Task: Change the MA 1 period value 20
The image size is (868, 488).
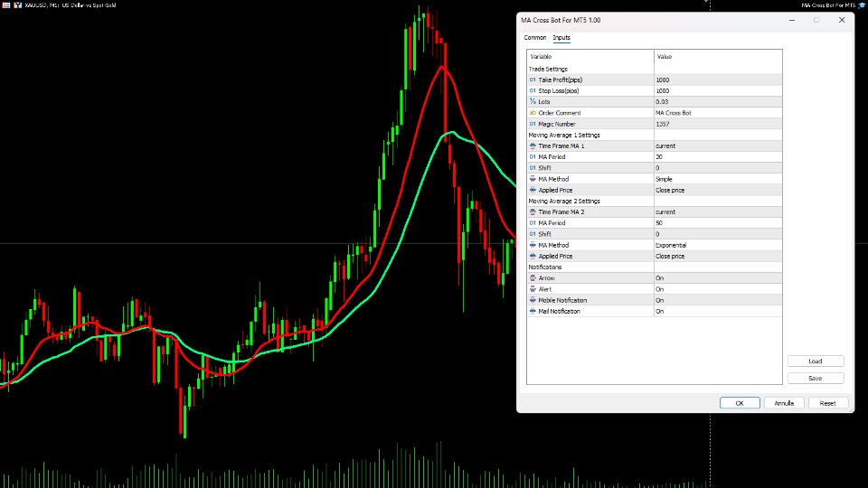Action: 718,157
